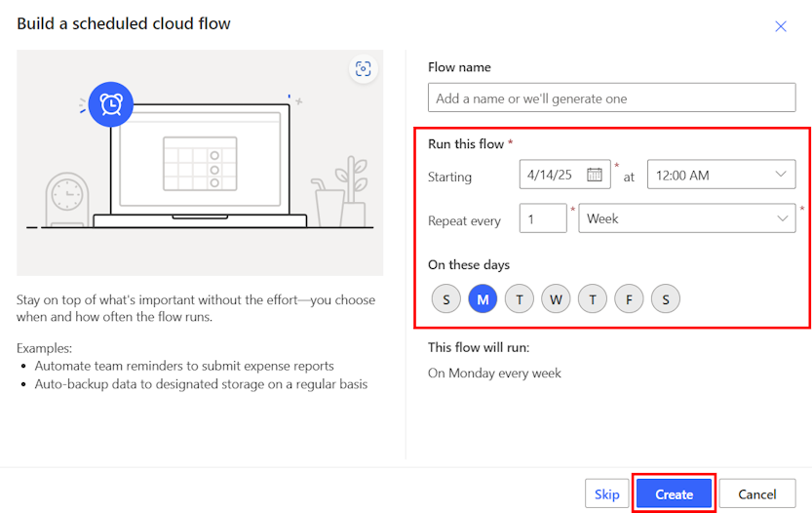Click the focus capture icon on illustration
The width and height of the screenshot is (812, 513).
(x=364, y=68)
